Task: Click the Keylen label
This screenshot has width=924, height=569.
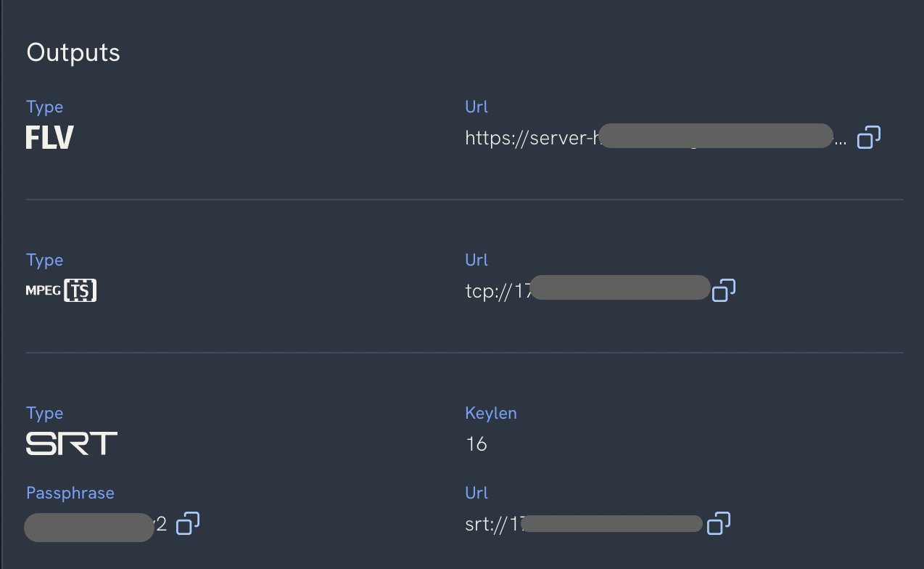Action: click(x=491, y=412)
